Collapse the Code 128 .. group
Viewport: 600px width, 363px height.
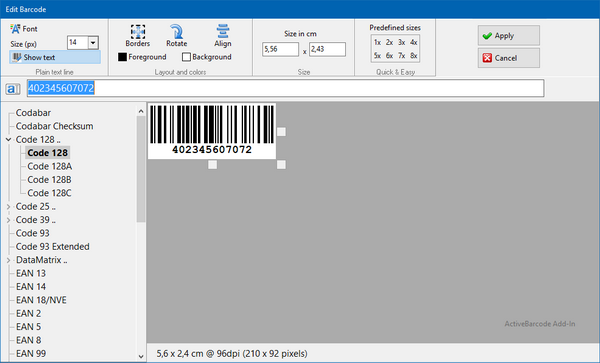(8, 140)
